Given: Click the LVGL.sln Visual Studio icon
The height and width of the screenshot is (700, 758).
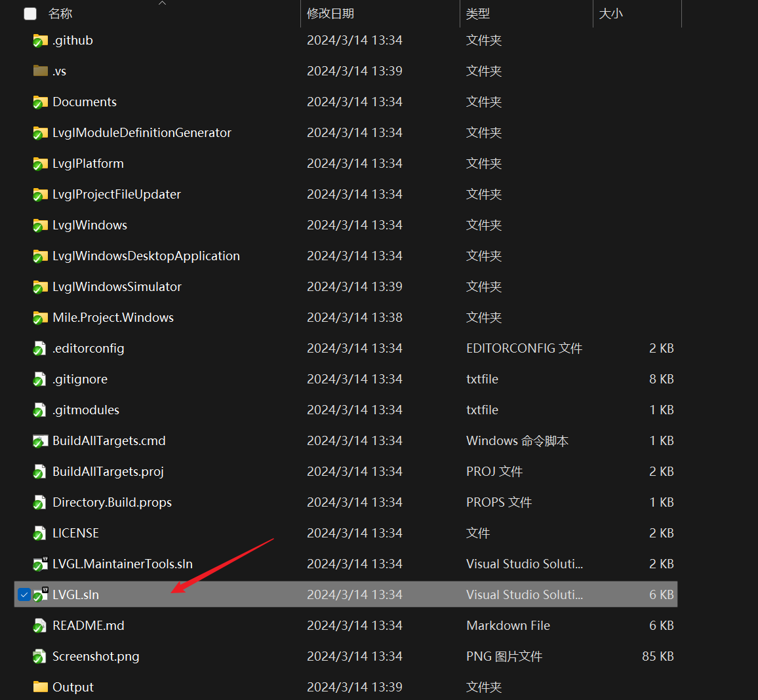Looking at the screenshot, I should pos(40,594).
